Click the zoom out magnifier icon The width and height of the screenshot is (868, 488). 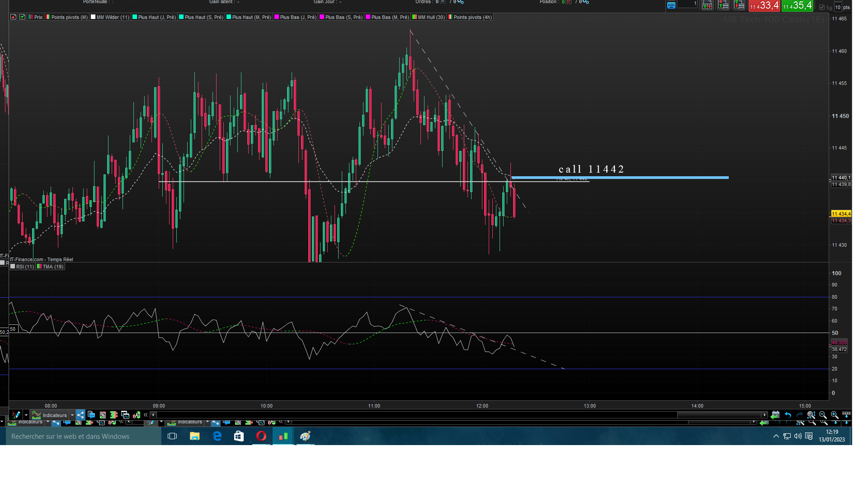point(823,415)
